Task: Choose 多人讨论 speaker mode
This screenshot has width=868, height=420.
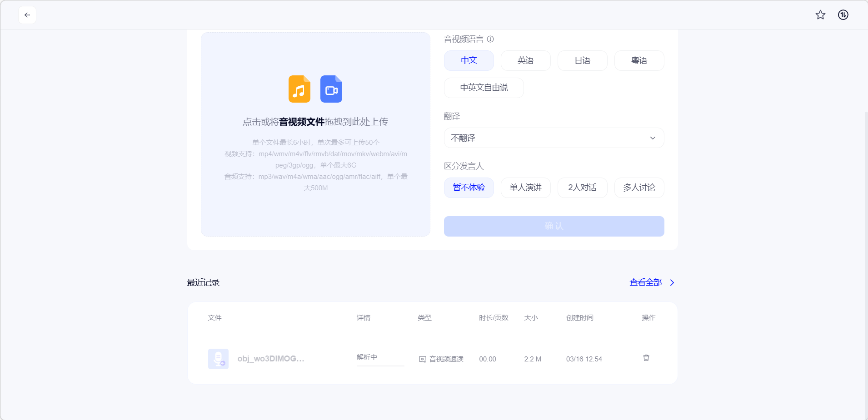Action: [x=639, y=188]
